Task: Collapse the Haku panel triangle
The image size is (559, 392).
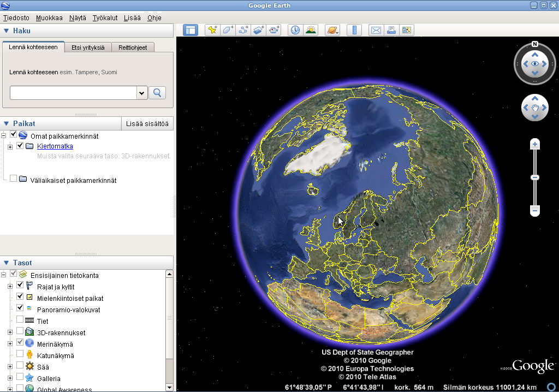Action: 7,31
